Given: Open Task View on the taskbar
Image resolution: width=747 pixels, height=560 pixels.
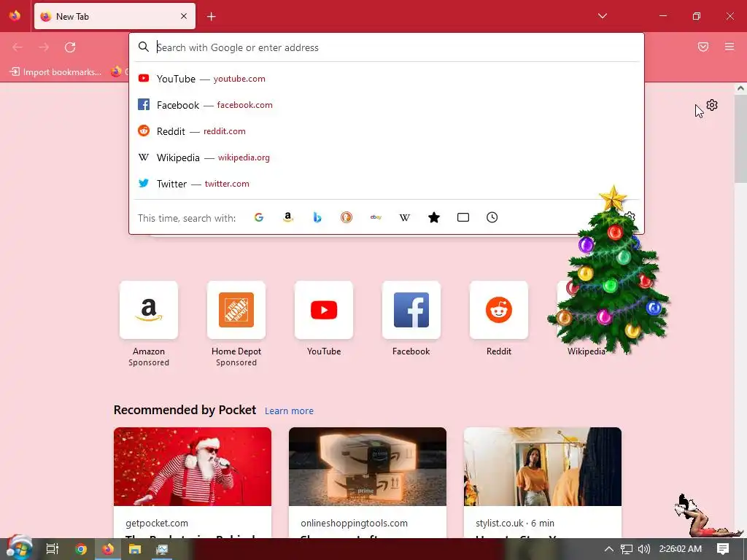Looking at the screenshot, I should (52, 549).
